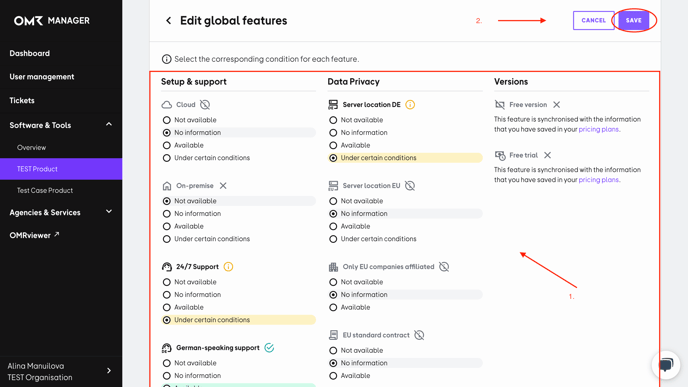Click the no-information icon beside EU standard contract
688x387 pixels.
[x=419, y=335]
